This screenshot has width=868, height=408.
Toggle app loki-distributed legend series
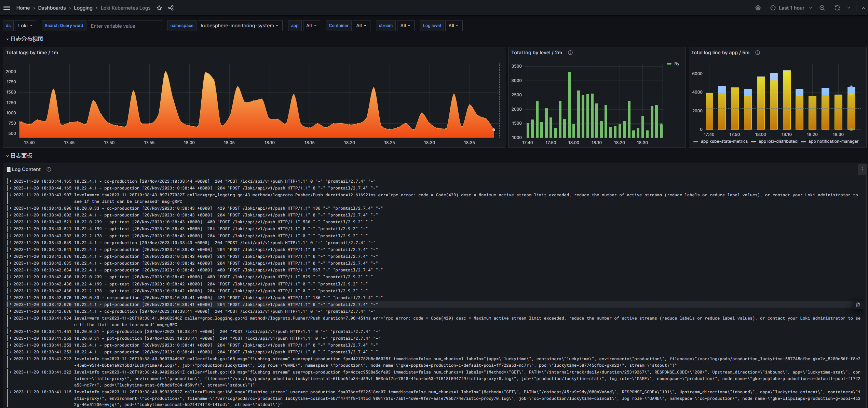777,141
